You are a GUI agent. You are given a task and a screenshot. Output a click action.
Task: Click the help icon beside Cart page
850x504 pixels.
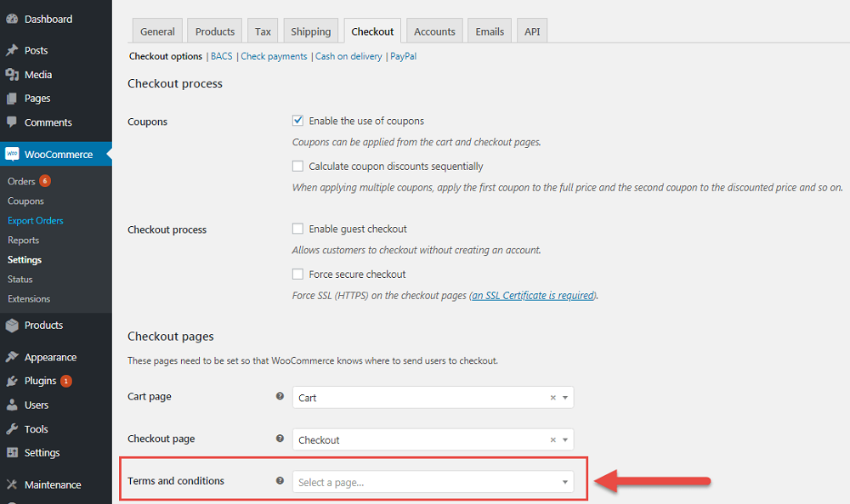point(280,397)
